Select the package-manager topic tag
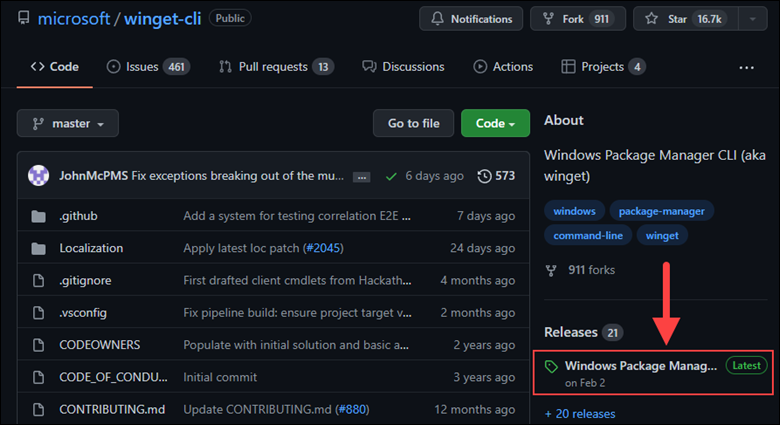 pos(662,211)
